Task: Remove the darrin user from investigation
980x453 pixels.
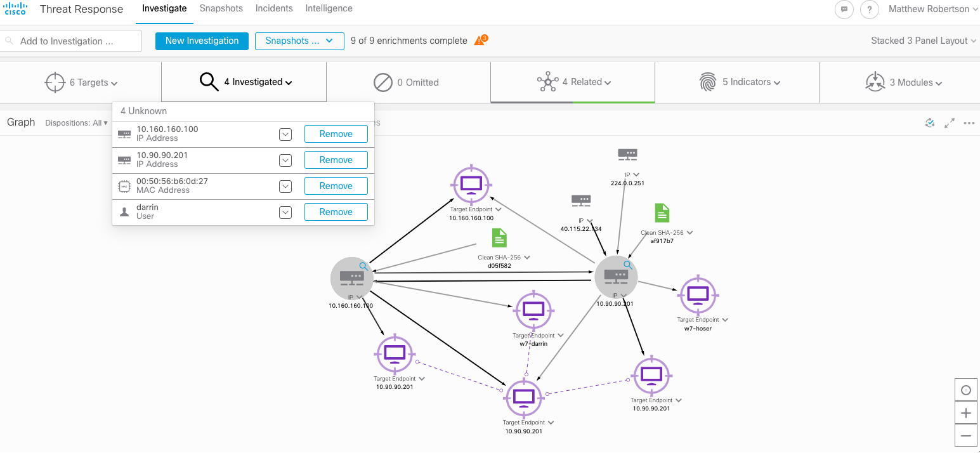Action: pos(336,212)
